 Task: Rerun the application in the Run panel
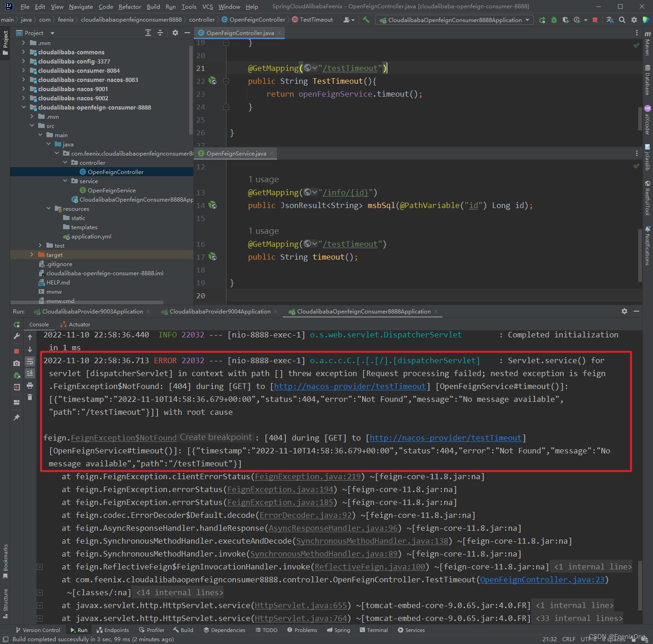point(17,325)
